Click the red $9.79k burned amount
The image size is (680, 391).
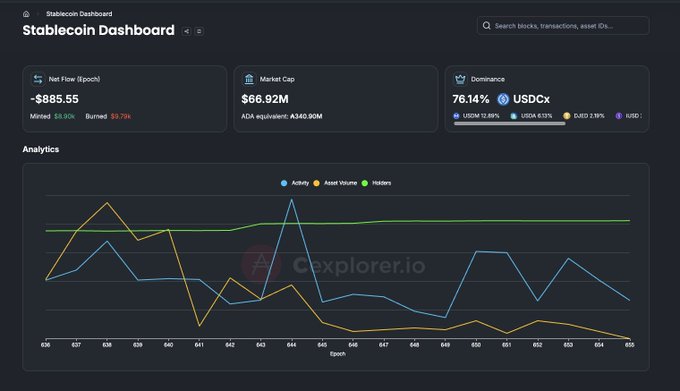[x=121, y=116]
